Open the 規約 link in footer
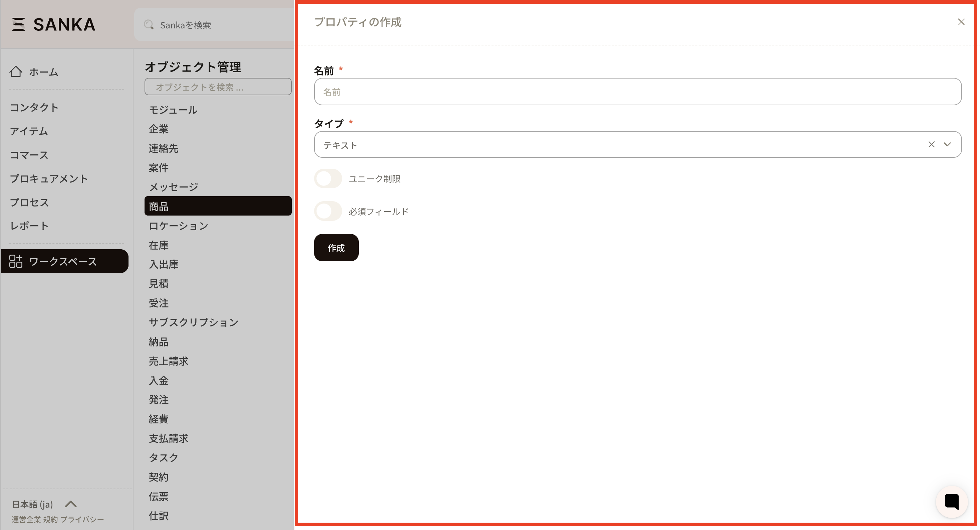The width and height of the screenshot is (980, 530). point(51,520)
